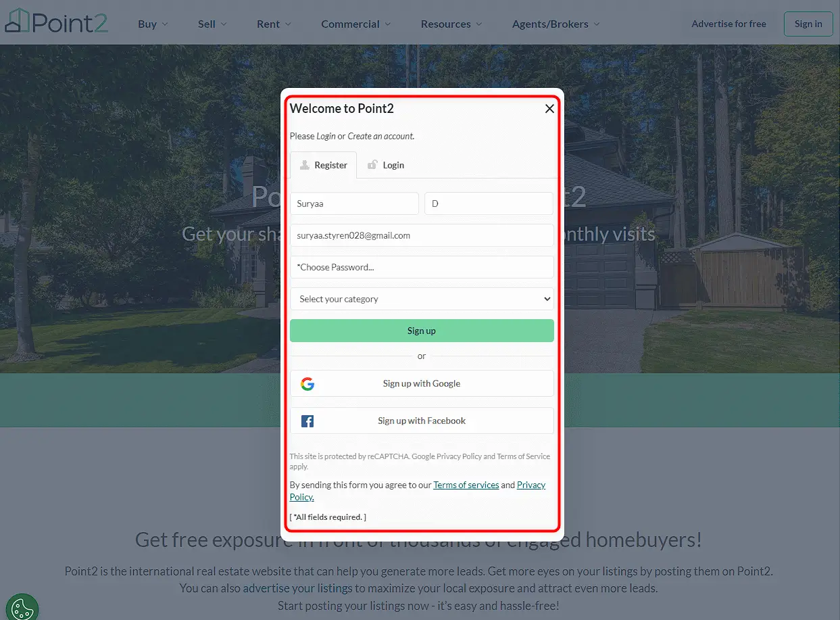Open the Resources menu
Viewport: 840px width, 620px height.
451,24
